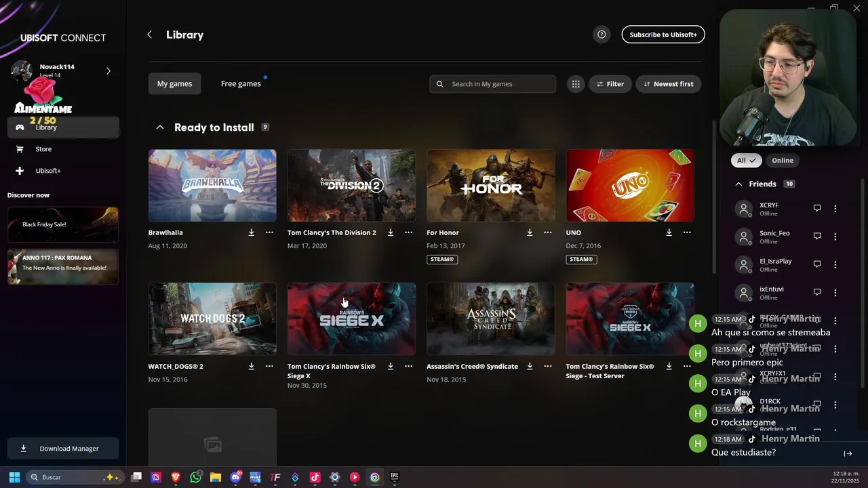This screenshot has height=488, width=868.
Task: Open WATCH_DOGS 2 more options menu
Action: [269, 366]
